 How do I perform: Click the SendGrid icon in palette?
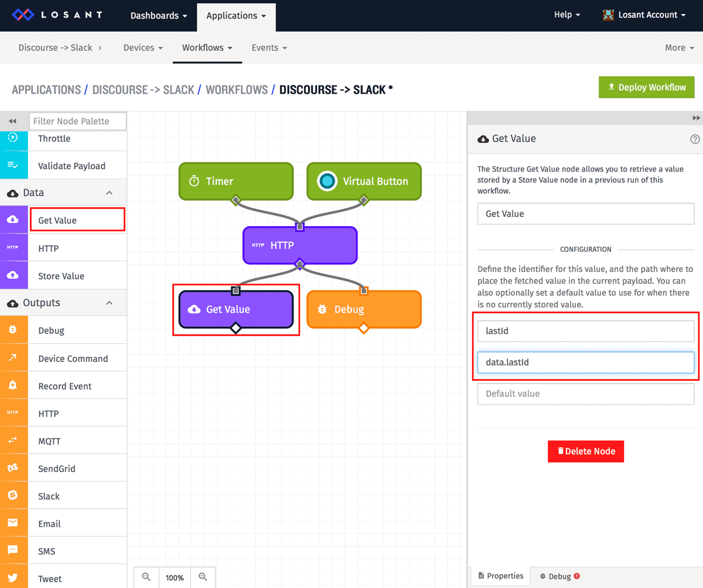(13, 469)
